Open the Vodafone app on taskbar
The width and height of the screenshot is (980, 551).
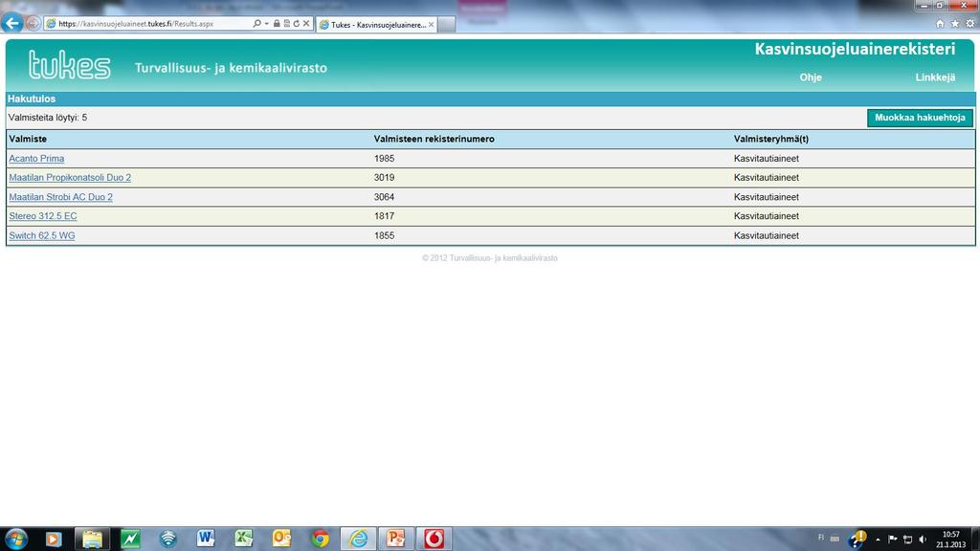coord(434,539)
